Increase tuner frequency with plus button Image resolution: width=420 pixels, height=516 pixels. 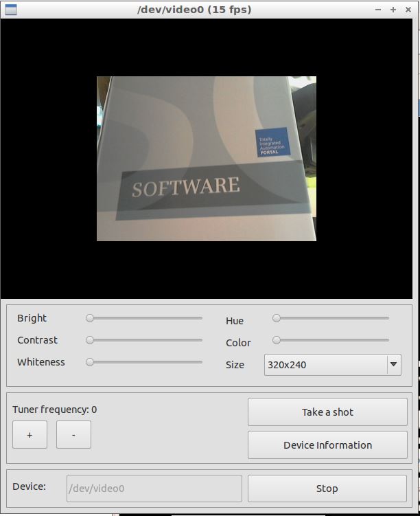30,435
